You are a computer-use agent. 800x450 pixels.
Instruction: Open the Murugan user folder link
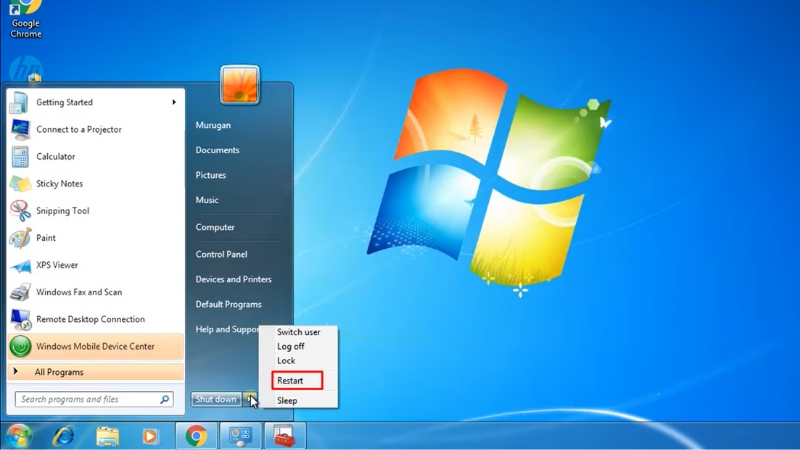click(213, 125)
